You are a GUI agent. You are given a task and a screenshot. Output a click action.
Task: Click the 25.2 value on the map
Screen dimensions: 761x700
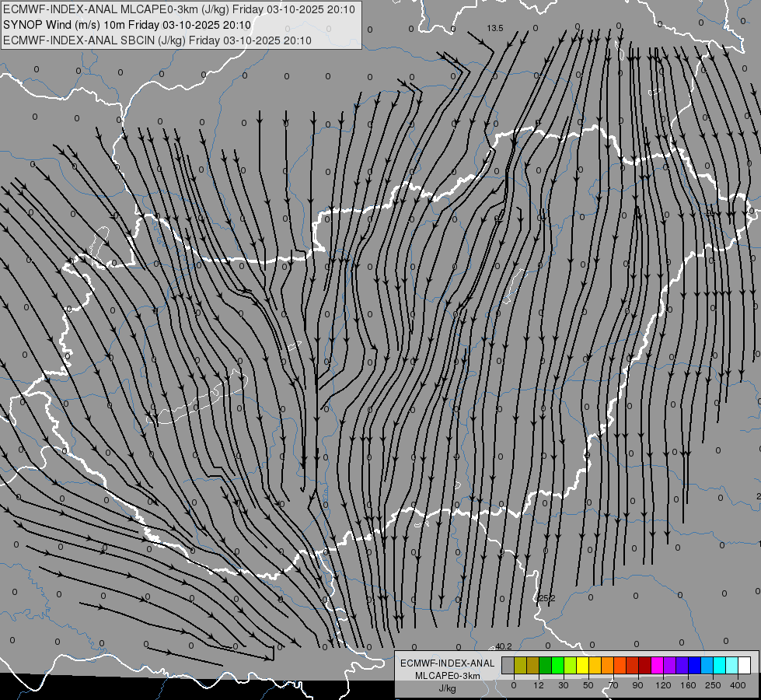pyautogui.click(x=547, y=598)
